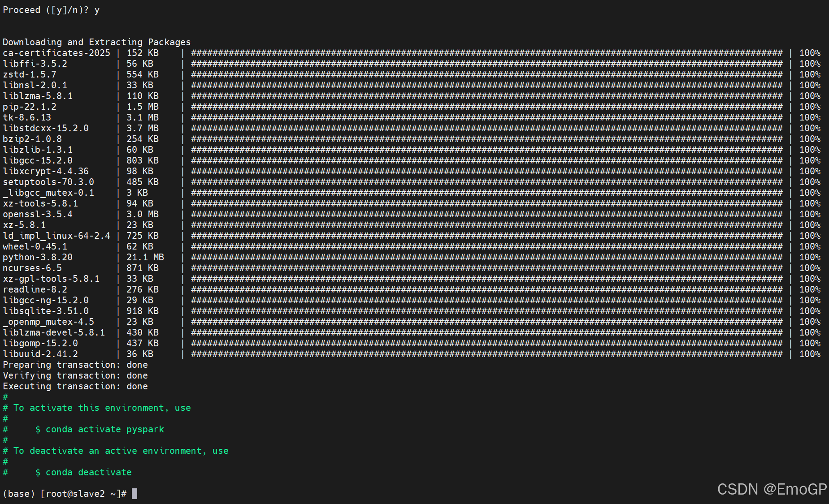Select the text 'conda activate pyspark'
Viewport: 829px width, 504px height.
[105, 429]
